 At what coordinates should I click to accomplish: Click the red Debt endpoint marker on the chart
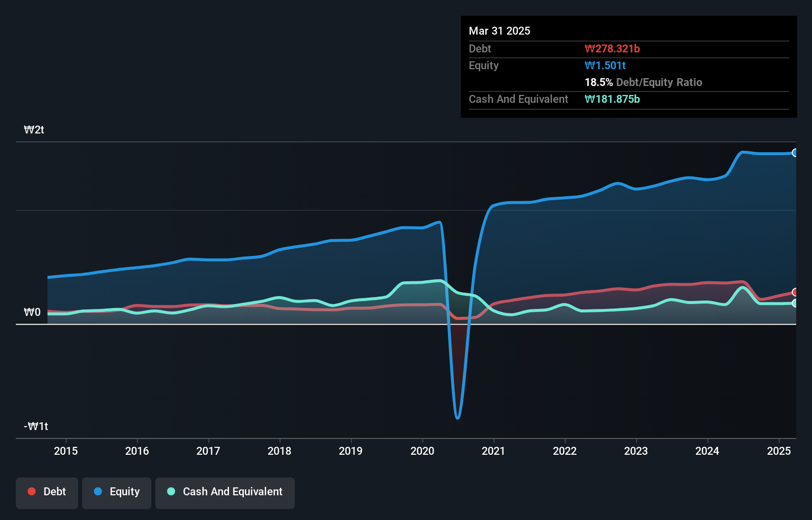coord(795,292)
